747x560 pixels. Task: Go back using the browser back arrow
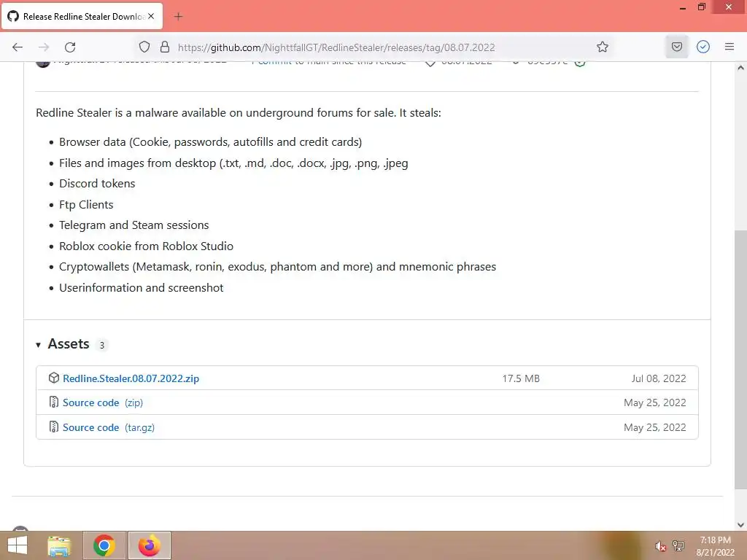pos(18,47)
